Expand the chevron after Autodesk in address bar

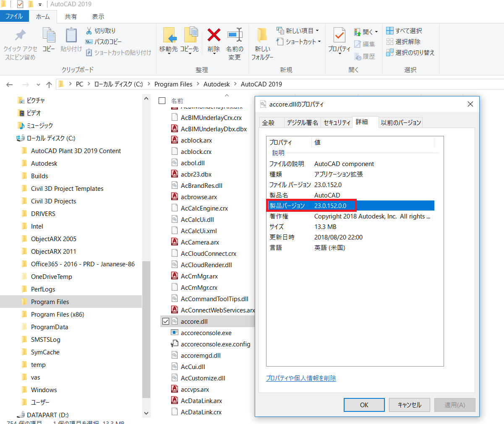click(235, 84)
